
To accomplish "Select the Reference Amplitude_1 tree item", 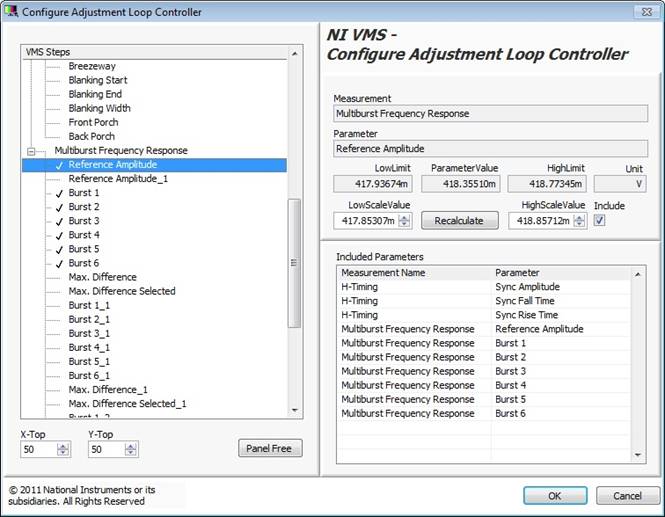I will click(118, 179).
